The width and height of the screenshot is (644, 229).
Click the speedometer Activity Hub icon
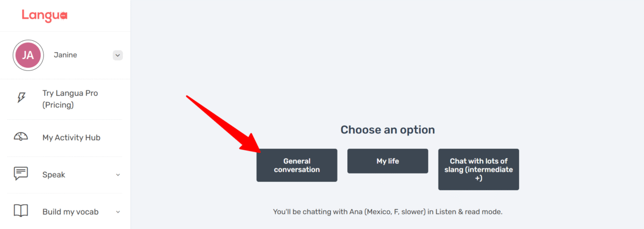click(x=21, y=137)
